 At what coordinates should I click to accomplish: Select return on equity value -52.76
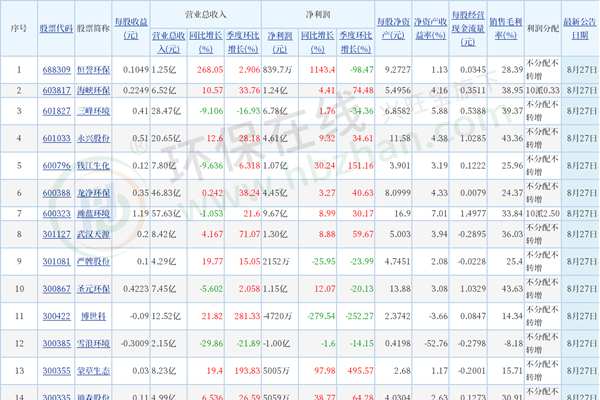tap(436, 344)
